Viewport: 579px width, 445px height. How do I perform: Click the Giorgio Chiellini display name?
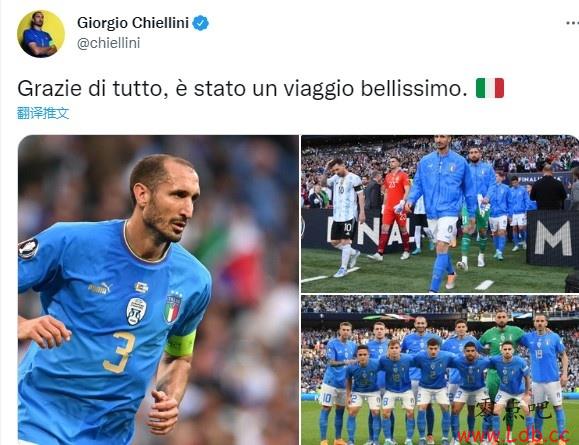coord(133,23)
